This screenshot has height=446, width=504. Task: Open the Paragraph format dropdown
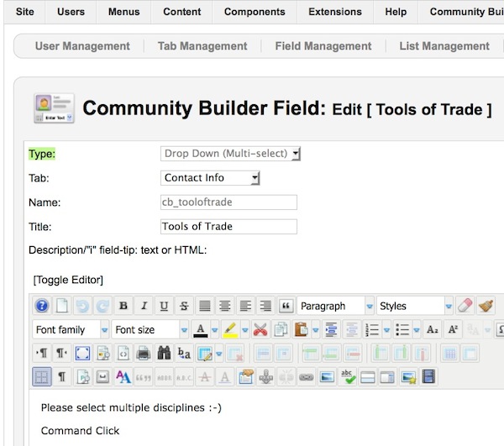pyautogui.click(x=336, y=306)
